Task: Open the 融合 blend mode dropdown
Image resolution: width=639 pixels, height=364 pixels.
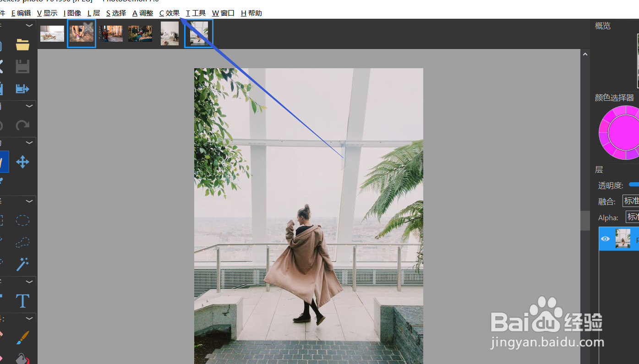Action: click(x=631, y=201)
